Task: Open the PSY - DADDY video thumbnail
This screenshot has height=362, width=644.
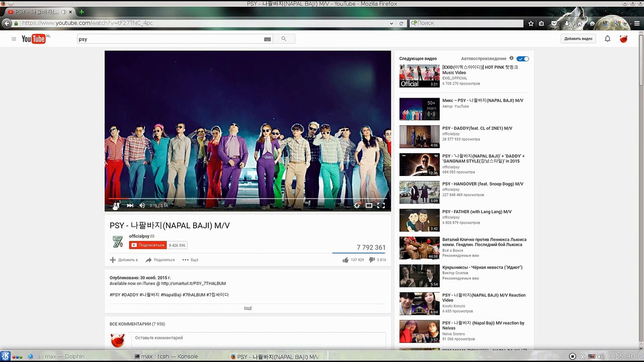Action: coord(419,137)
